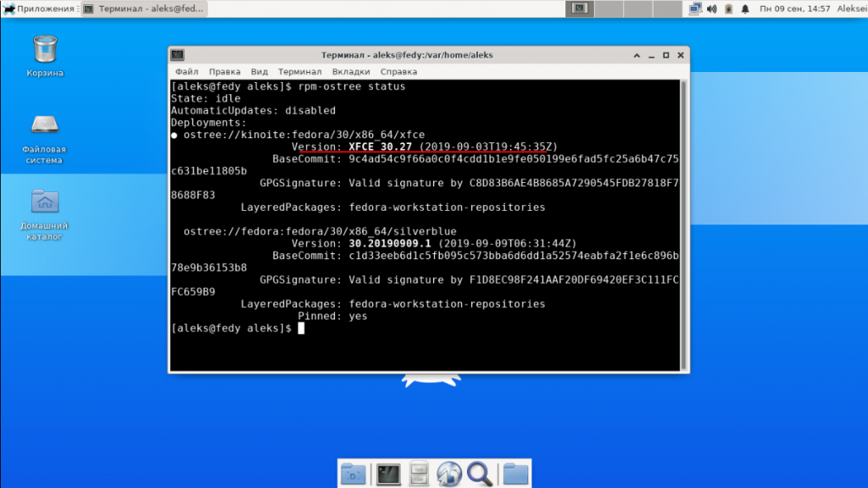Open the Вкладки menu in terminal
Image resolution: width=868 pixels, height=488 pixels.
point(350,72)
